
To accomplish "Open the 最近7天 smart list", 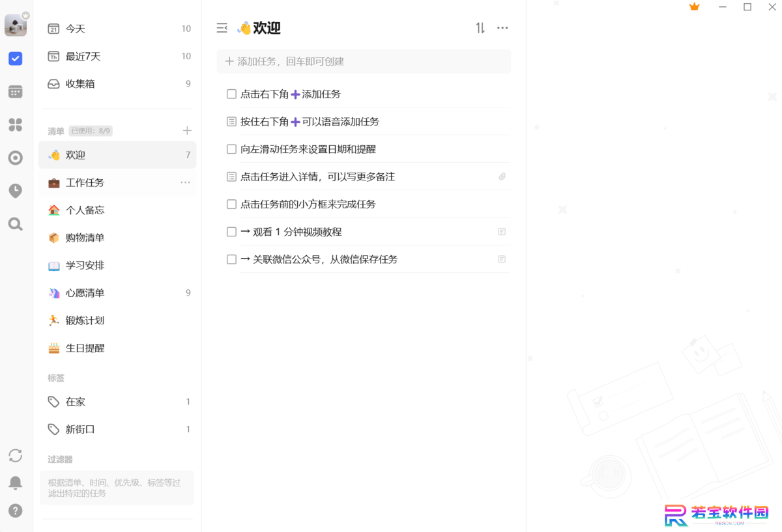I will (x=117, y=57).
